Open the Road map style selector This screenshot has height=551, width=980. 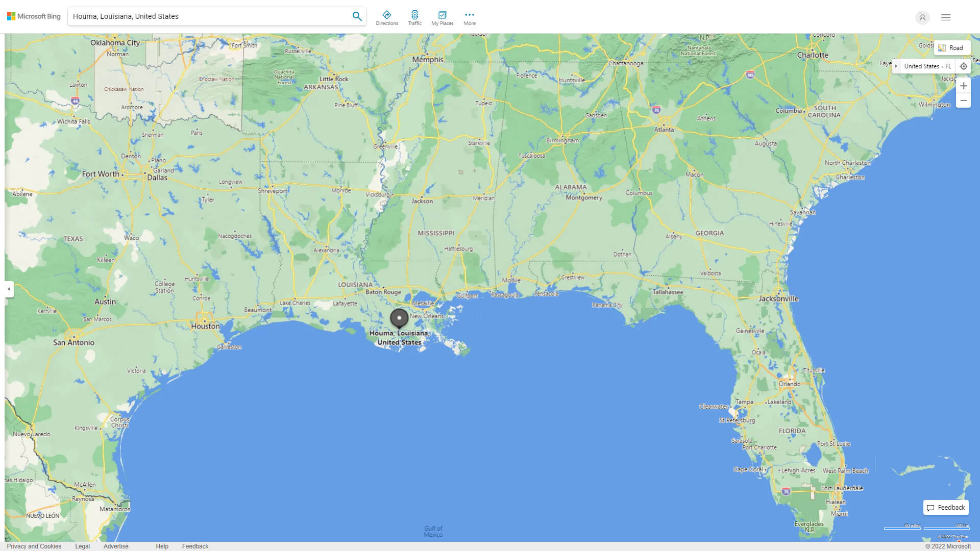coord(952,47)
